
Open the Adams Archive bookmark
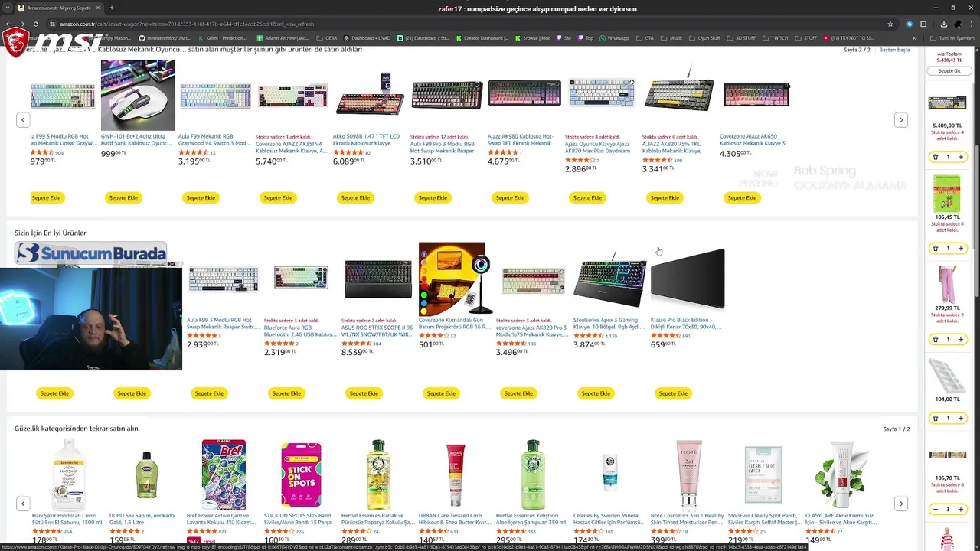tap(283, 37)
